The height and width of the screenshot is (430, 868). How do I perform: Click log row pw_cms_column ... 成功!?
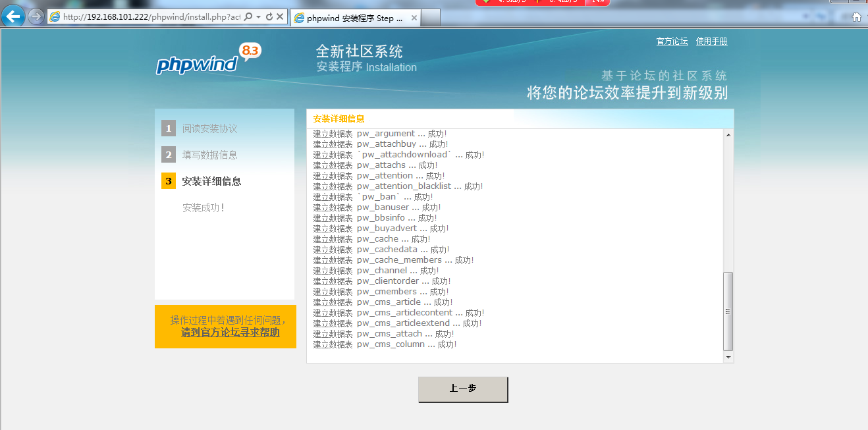coord(385,344)
